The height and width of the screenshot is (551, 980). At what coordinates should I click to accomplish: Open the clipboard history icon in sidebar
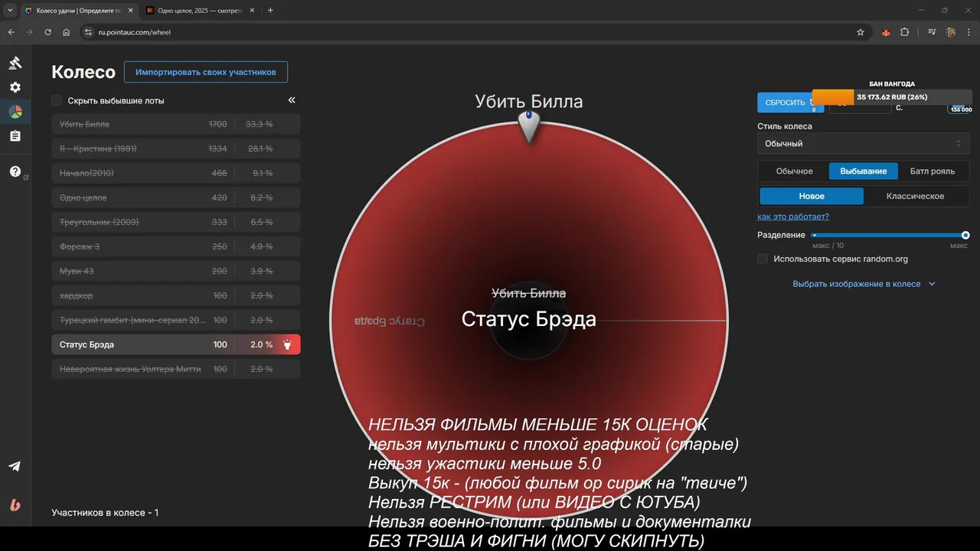(15, 136)
